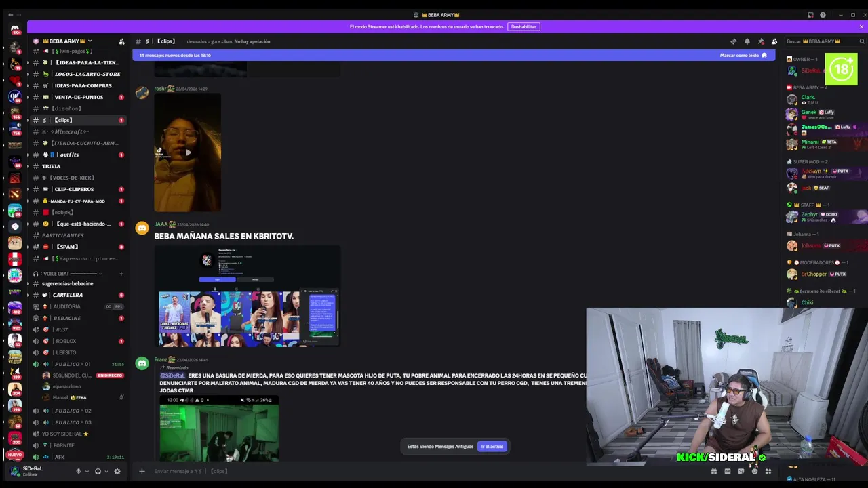Click the search magnifier icon
This screenshot has height=488, width=868.
(x=862, y=41)
